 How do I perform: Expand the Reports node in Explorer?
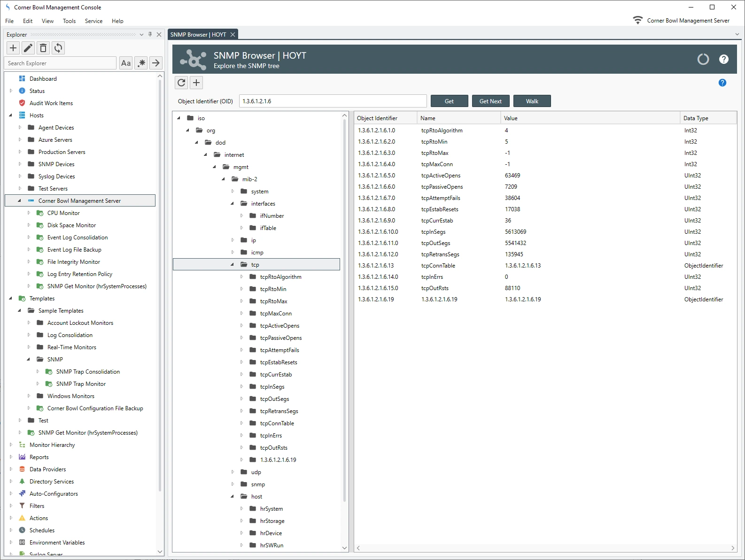[11, 457]
